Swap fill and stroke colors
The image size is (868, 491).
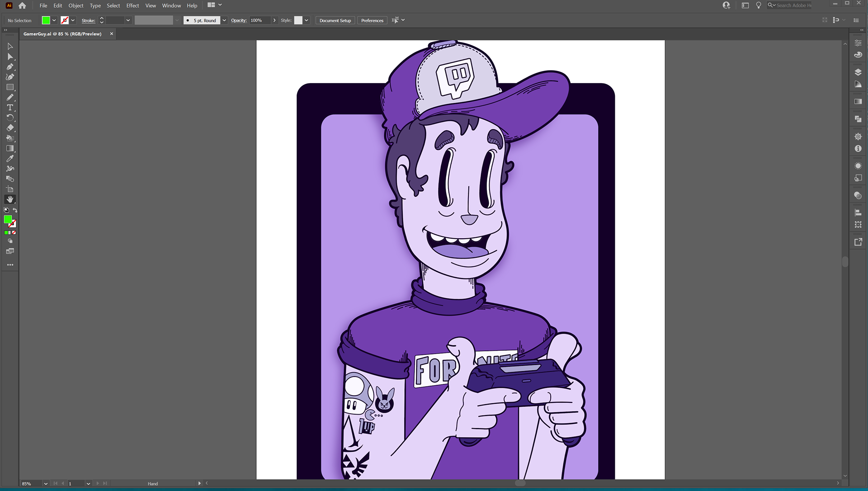point(15,210)
